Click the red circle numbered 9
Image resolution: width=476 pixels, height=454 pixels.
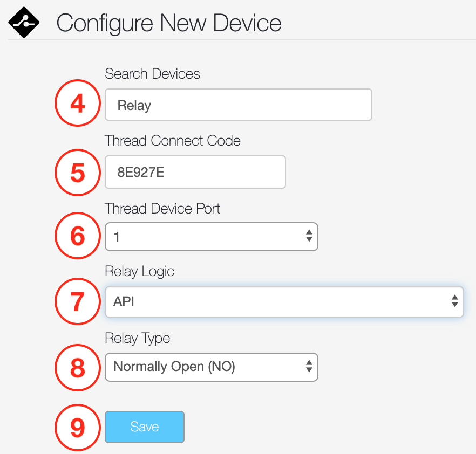pyautogui.click(x=77, y=428)
